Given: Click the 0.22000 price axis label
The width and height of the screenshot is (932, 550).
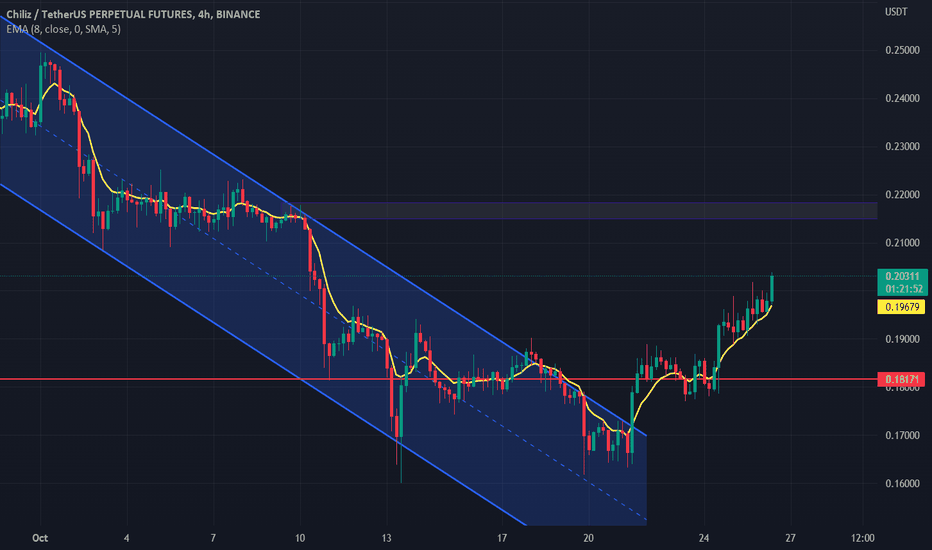Looking at the screenshot, I should [x=902, y=195].
